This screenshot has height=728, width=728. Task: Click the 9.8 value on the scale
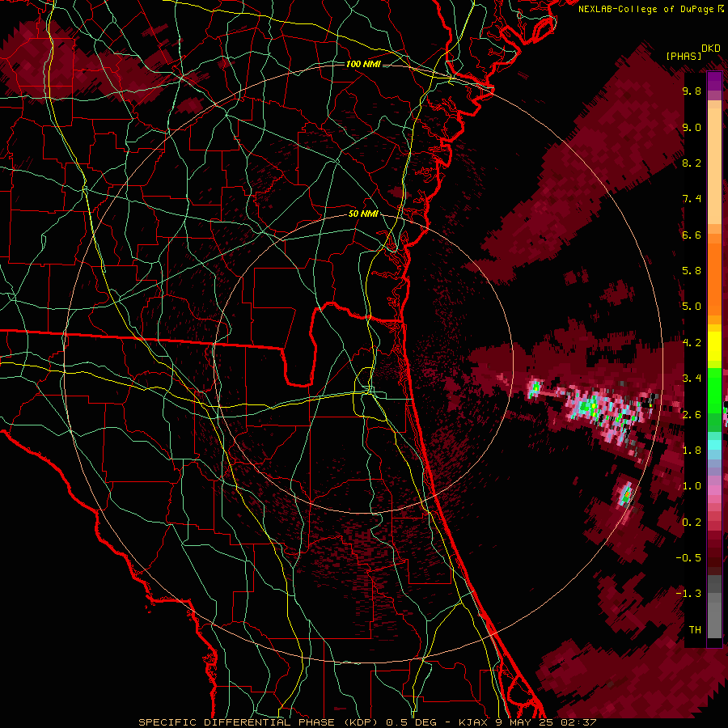click(692, 91)
